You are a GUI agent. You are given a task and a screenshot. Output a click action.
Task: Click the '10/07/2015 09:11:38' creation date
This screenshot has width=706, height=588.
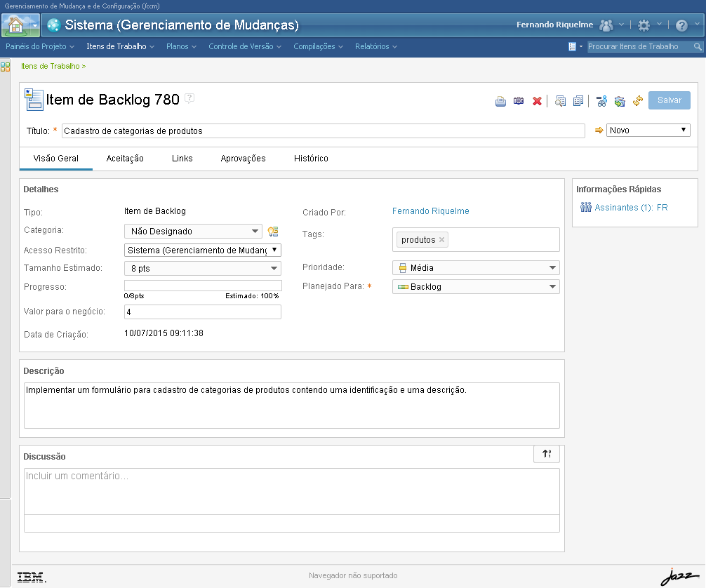coord(164,333)
